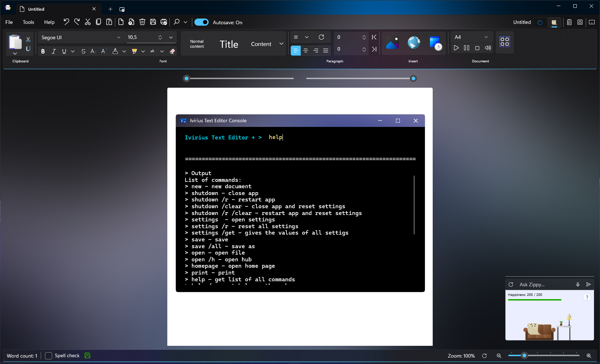The width and height of the screenshot is (600, 364).
Task: Open the text highlight tool
Action: [134, 51]
